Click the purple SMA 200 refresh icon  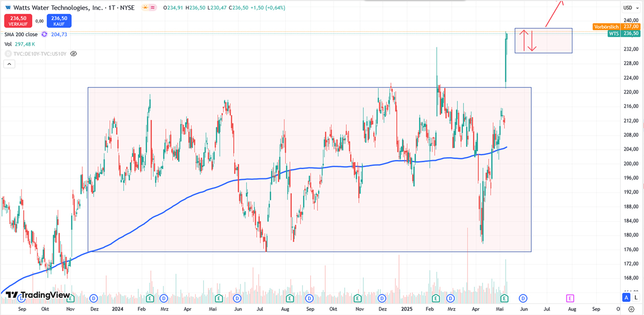click(44, 34)
